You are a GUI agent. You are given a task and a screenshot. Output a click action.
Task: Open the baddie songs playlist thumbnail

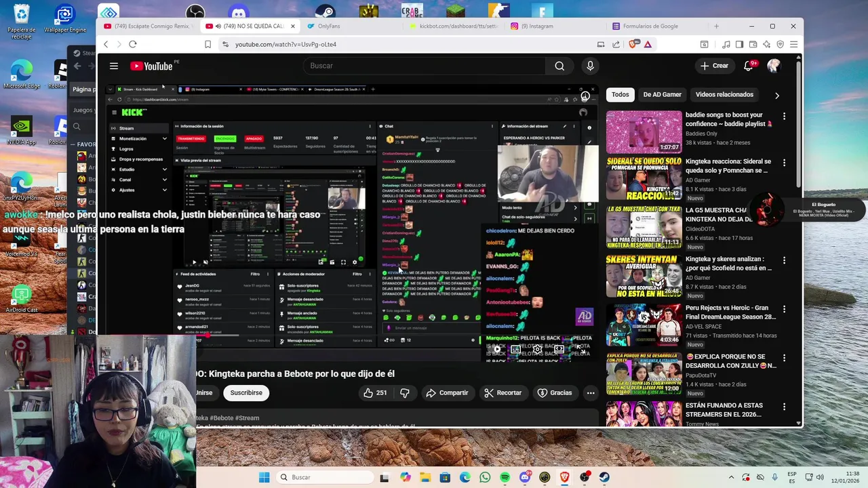(x=644, y=132)
